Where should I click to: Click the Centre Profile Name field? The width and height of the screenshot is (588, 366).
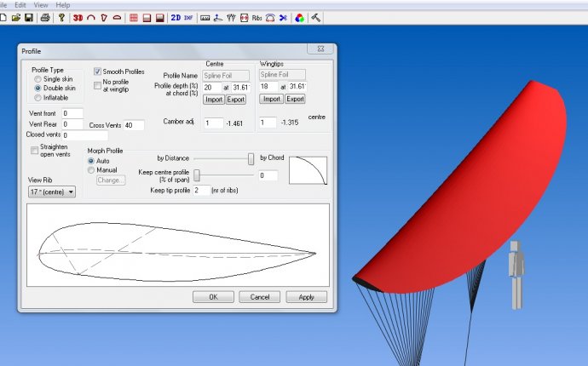coord(226,76)
